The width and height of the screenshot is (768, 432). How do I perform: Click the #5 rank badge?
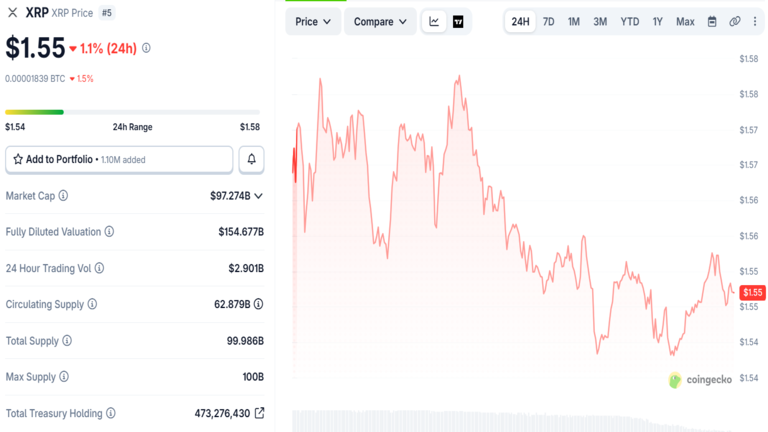[x=107, y=13]
